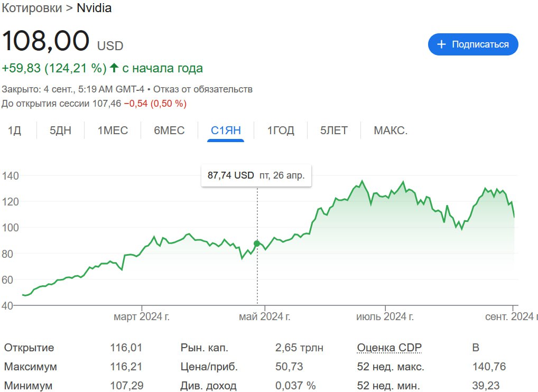
Task: Click the Рын. кап. row label
Action: point(204,348)
